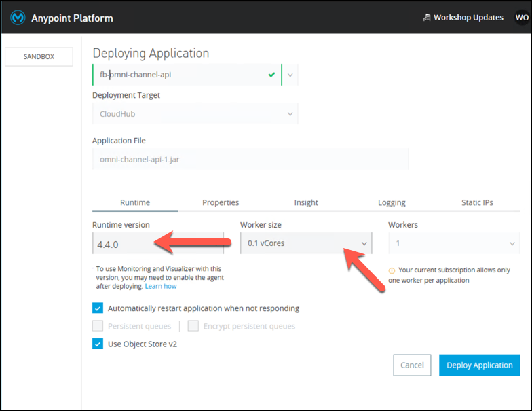Screen dimensions: 532x411
Task: Click the subscription warning info icon
Action: [392, 270]
